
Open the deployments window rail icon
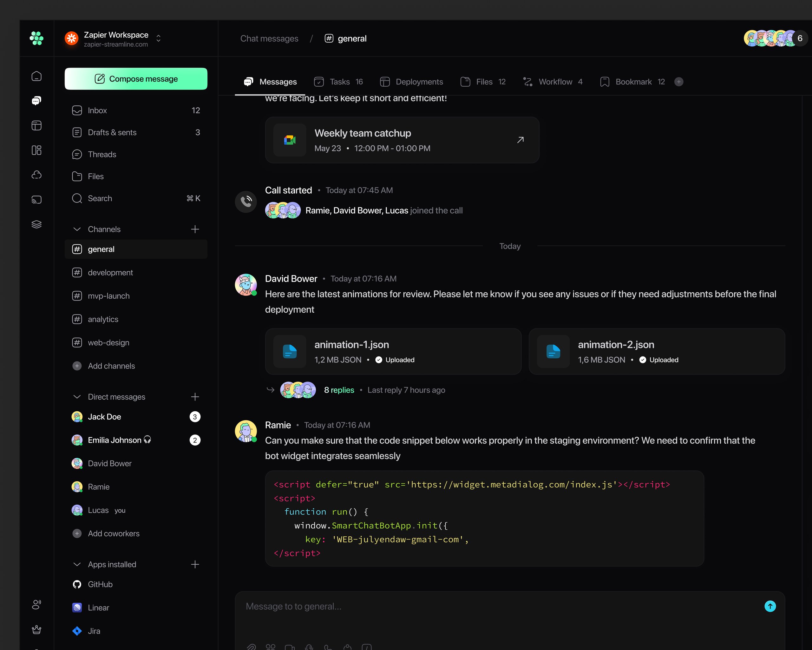[x=36, y=125]
